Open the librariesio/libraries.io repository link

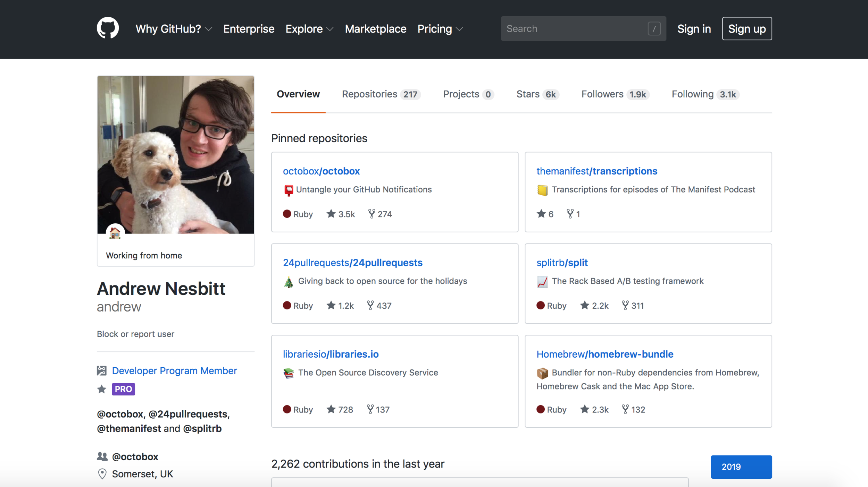click(331, 354)
